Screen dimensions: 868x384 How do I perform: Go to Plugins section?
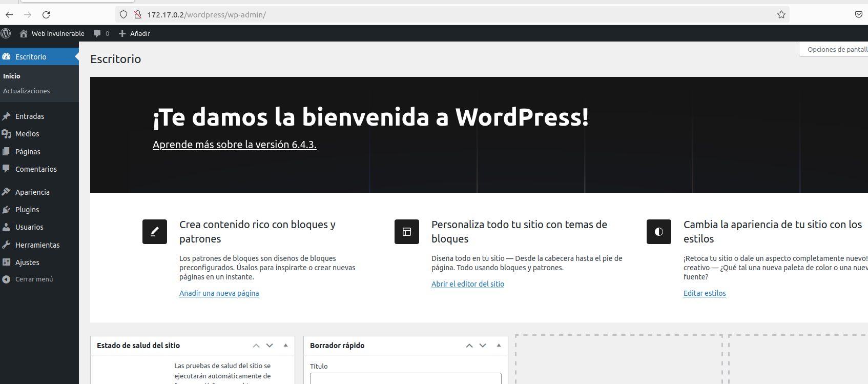coord(39,209)
